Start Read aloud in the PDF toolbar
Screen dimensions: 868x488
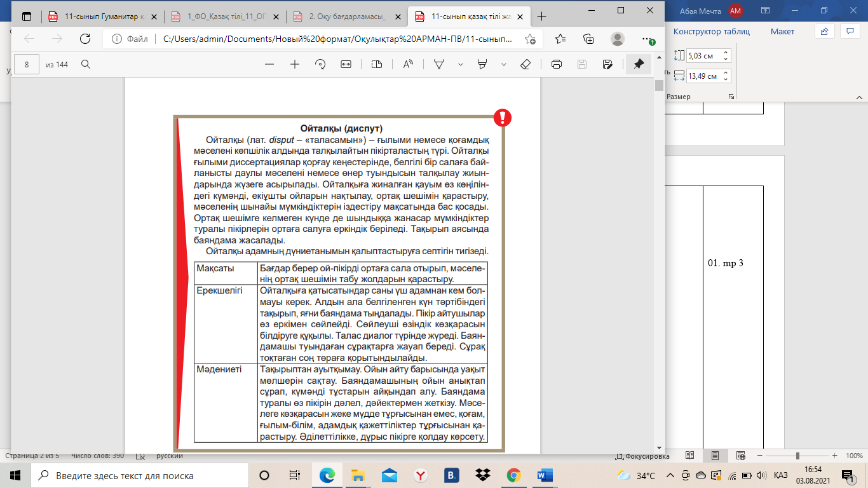click(408, 64)
